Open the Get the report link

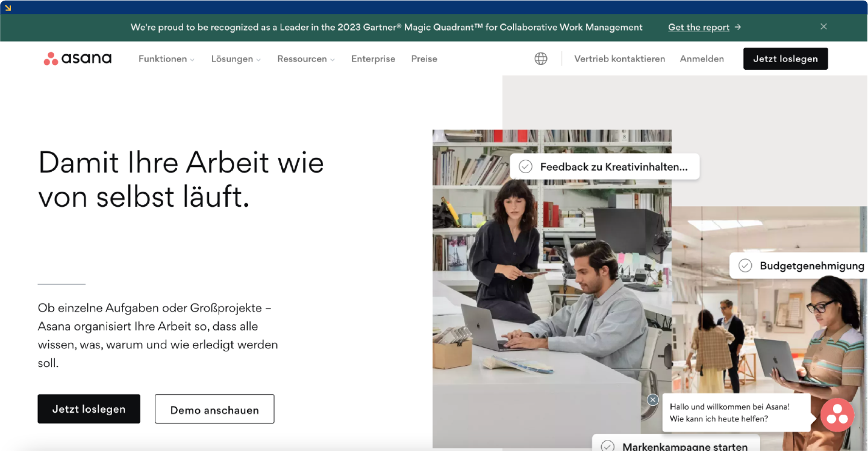pos(699,27)
